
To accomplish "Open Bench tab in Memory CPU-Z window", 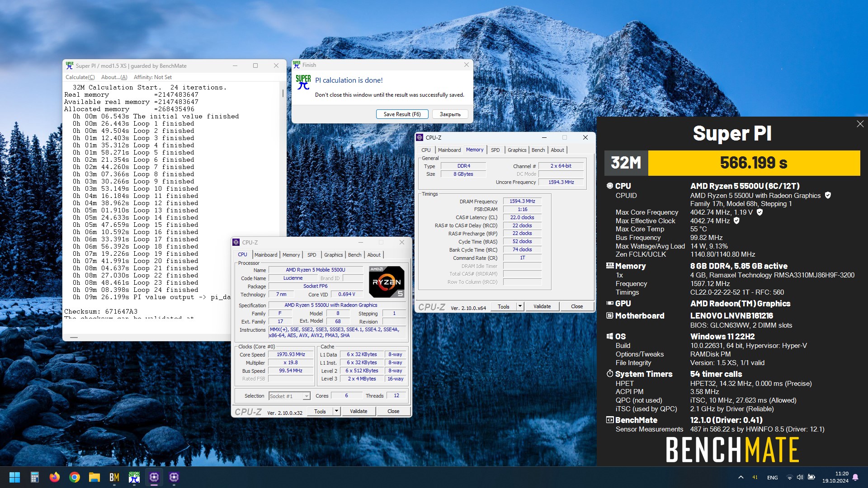I will [x=538, y=150].
